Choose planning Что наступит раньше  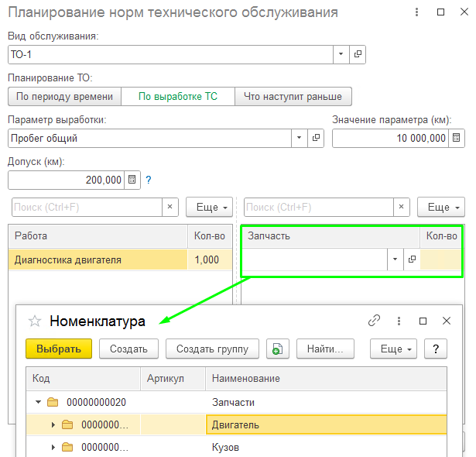tap(293, 97)
